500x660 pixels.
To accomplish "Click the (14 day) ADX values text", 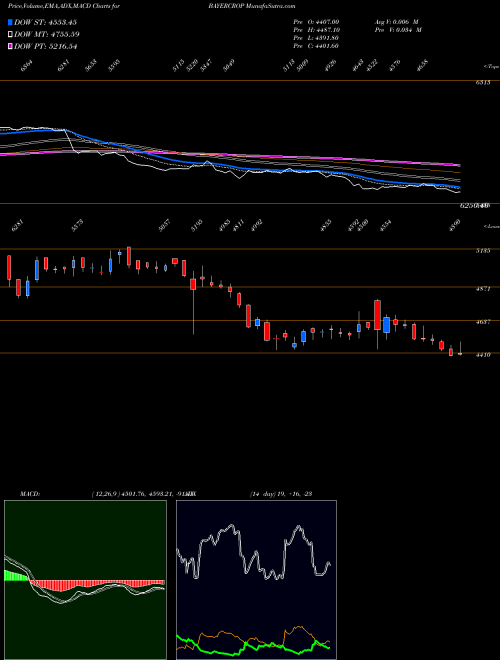I will pos(281,494).
